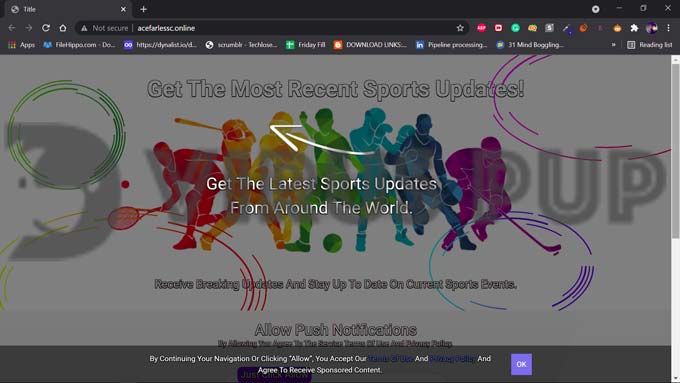
Task: Open the gray S extension icon
Action: (549, 28)
